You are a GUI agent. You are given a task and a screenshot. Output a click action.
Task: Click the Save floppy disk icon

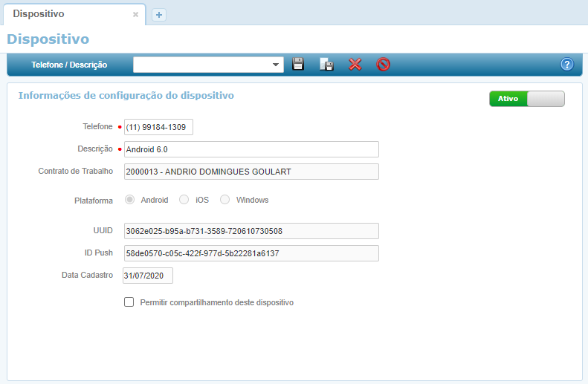point(298,65)
